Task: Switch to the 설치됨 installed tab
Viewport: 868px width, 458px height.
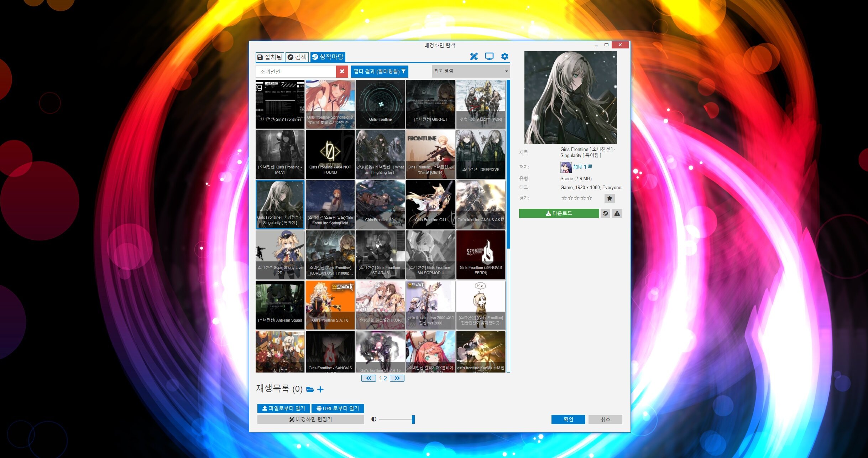Action: coord(270,57)
